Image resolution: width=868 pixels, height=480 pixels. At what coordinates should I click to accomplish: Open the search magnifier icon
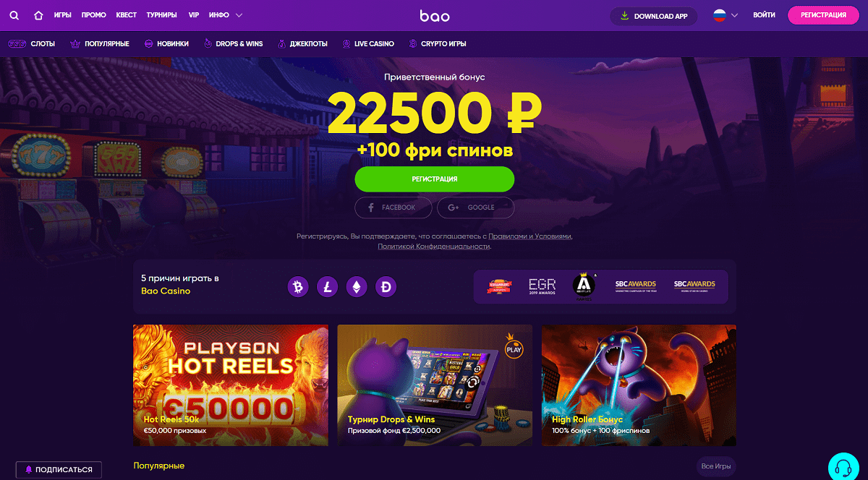(14, 15)
